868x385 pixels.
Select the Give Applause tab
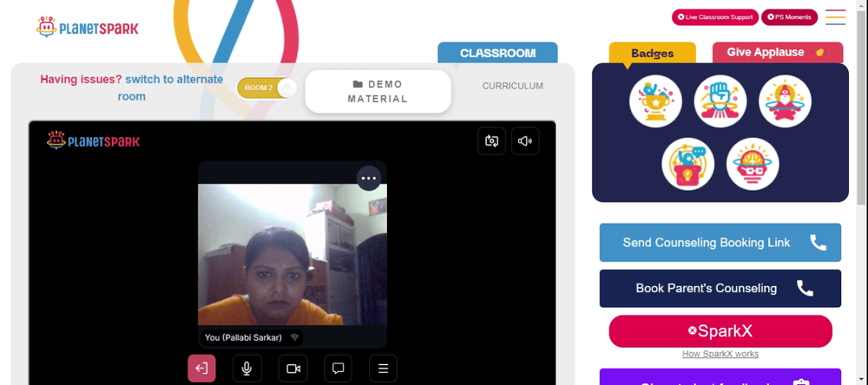(778, 53)
